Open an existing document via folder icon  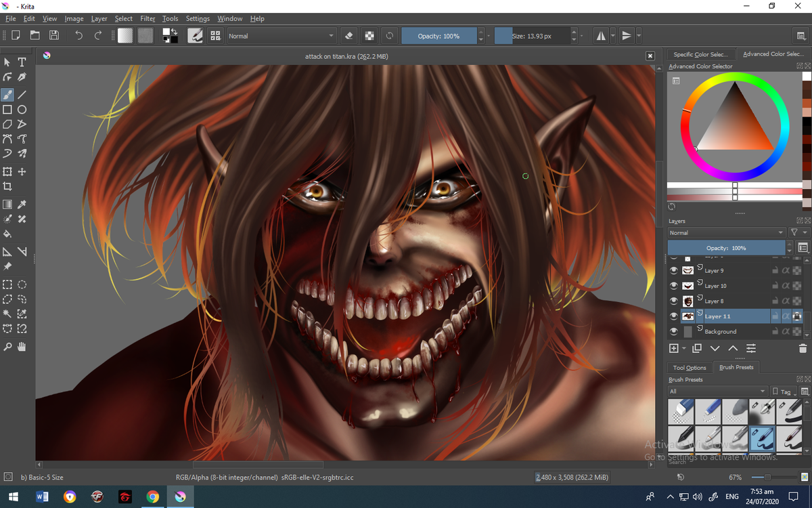(35, 35)
